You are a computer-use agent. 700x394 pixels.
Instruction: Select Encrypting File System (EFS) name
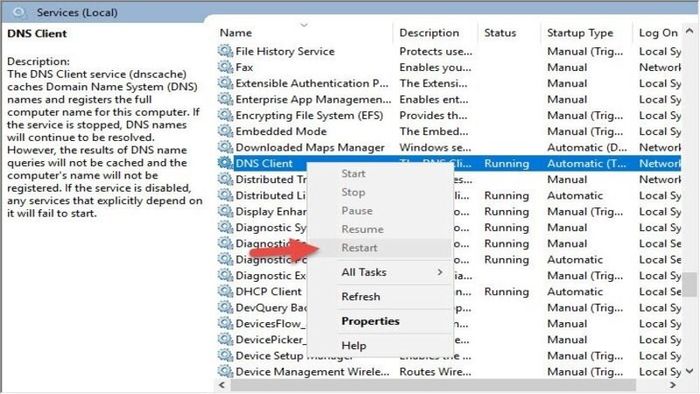coord(309,116)
